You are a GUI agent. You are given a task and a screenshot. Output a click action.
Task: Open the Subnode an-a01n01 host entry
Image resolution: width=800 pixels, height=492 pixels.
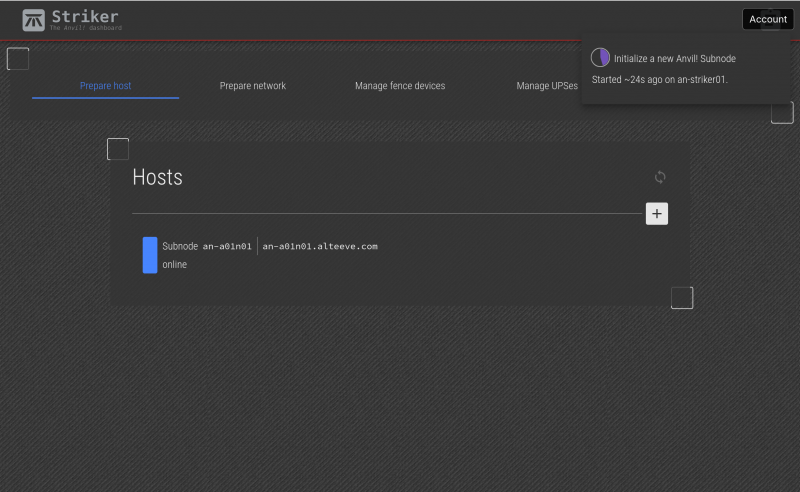point(207,246)
